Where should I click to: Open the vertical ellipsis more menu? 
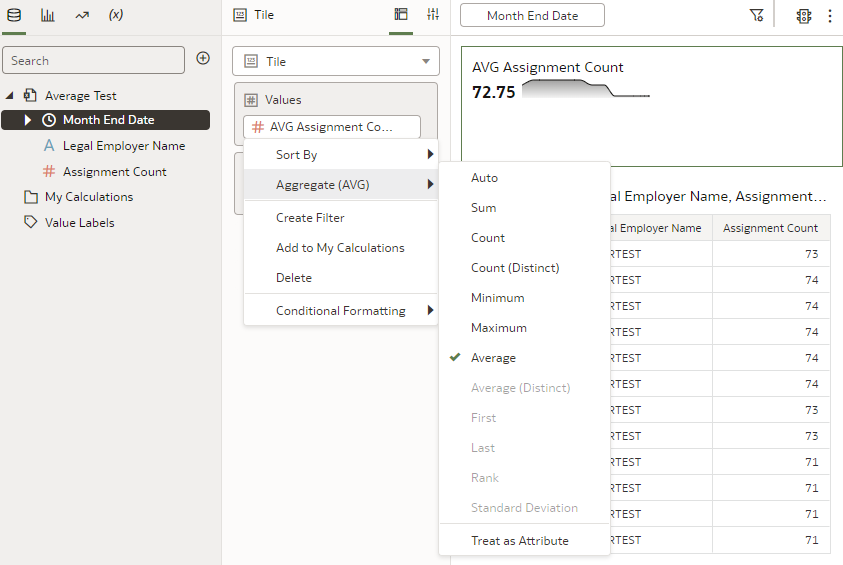(830, 16)
